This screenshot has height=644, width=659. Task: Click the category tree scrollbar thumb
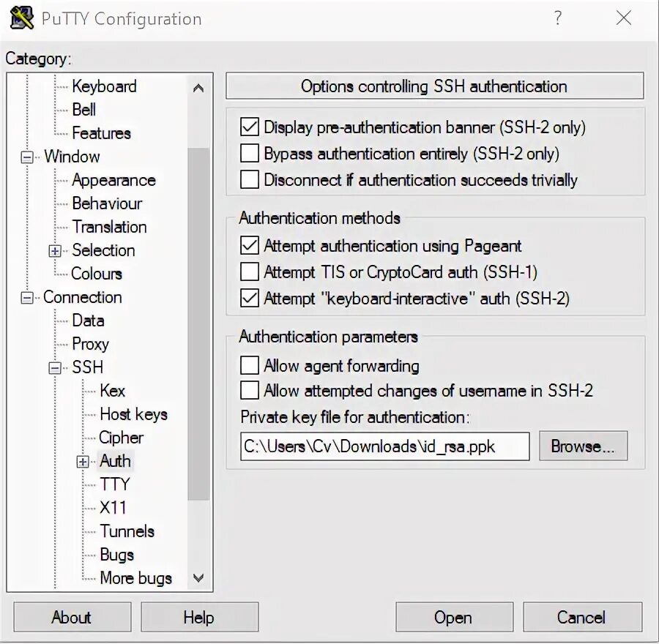[198, 323]
